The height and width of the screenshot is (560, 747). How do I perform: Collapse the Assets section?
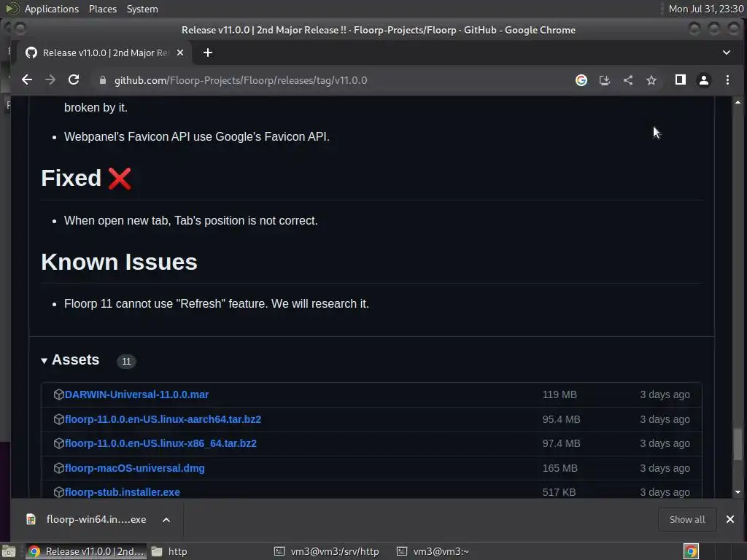[x=70, y=360]
